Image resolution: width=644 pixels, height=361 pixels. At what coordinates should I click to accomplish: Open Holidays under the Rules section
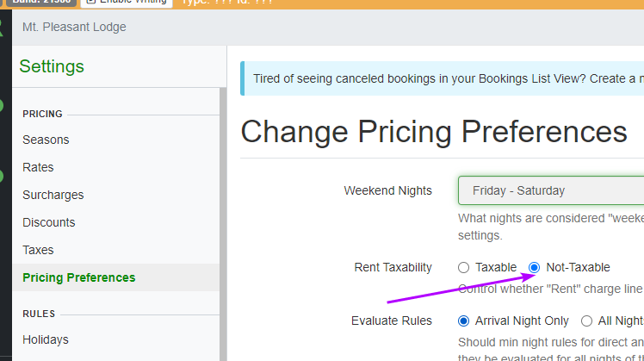[x=45, y=339]
